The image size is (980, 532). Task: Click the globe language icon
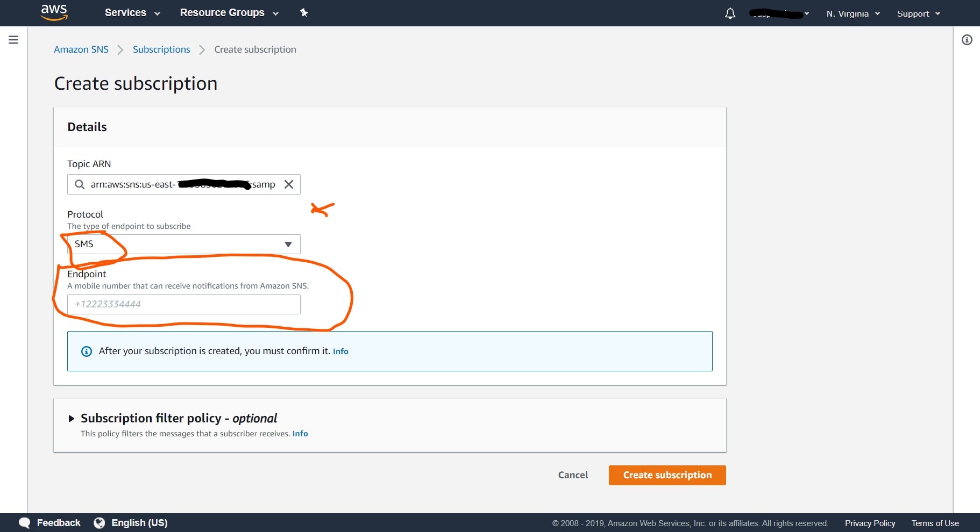point(99,523)
